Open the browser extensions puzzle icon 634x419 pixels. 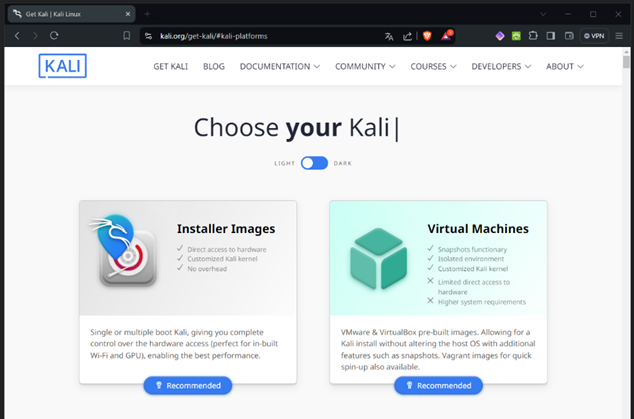tap(533, 35)
